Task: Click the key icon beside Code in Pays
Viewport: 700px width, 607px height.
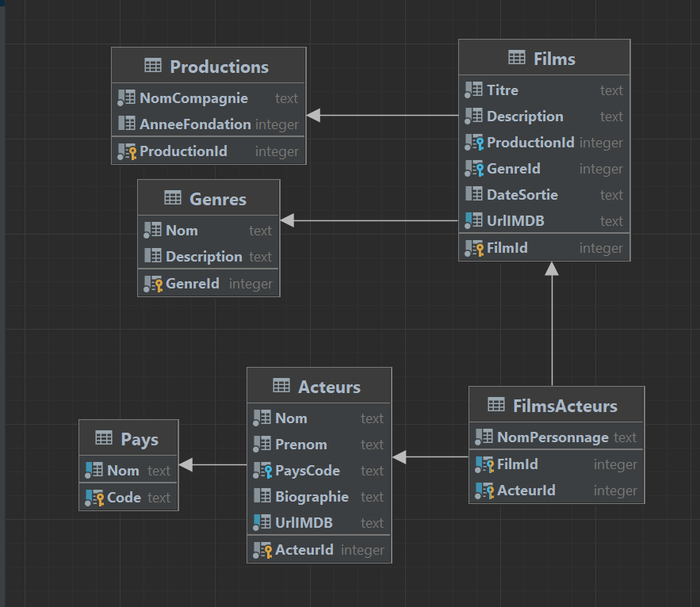Action: 94,498
